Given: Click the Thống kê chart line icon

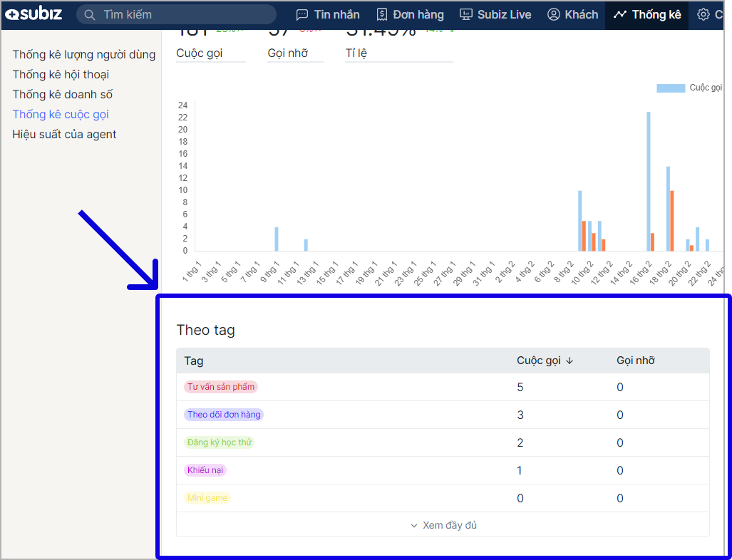Looking at the screenshot, I should pos(620,15).
